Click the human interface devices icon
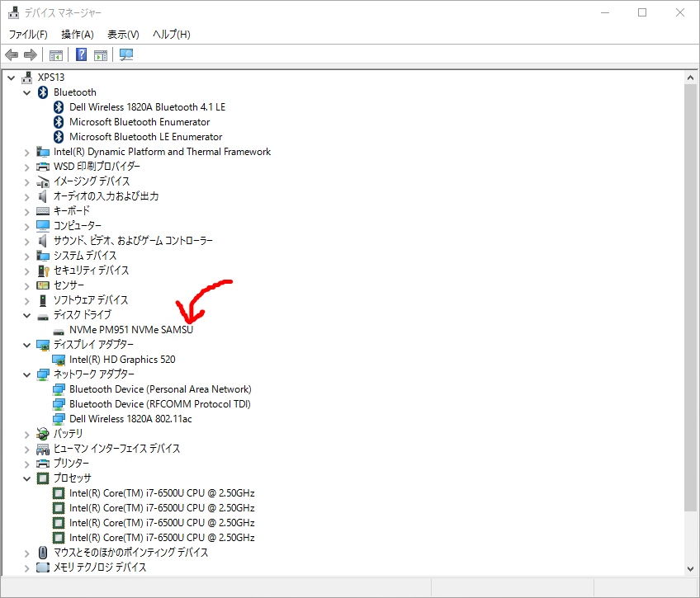 [43, 449]
